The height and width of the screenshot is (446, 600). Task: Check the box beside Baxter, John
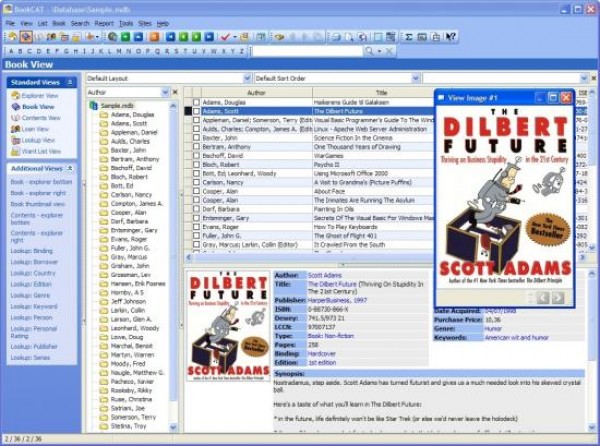point(197,138)
